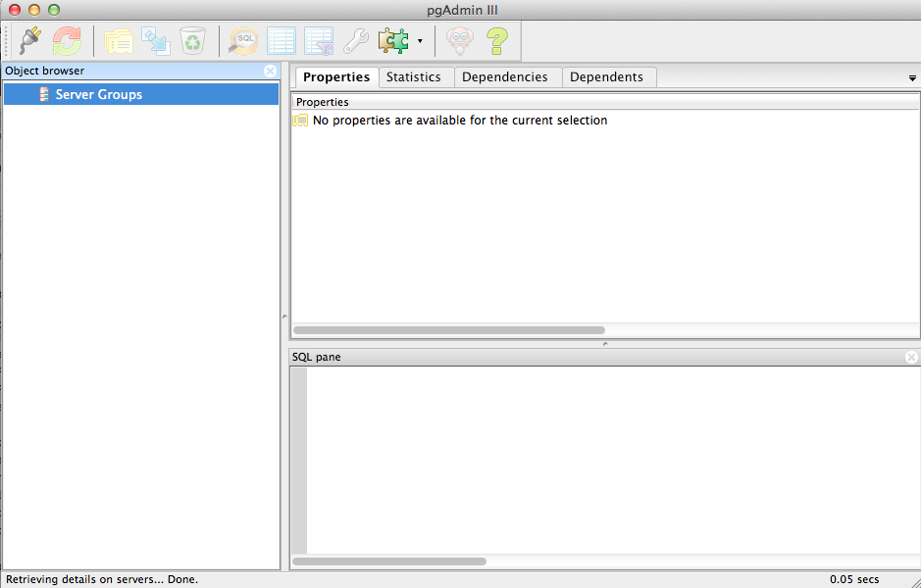Close the SQL pane
This screenshot has width=921, height=588.
tap(911, 357)
